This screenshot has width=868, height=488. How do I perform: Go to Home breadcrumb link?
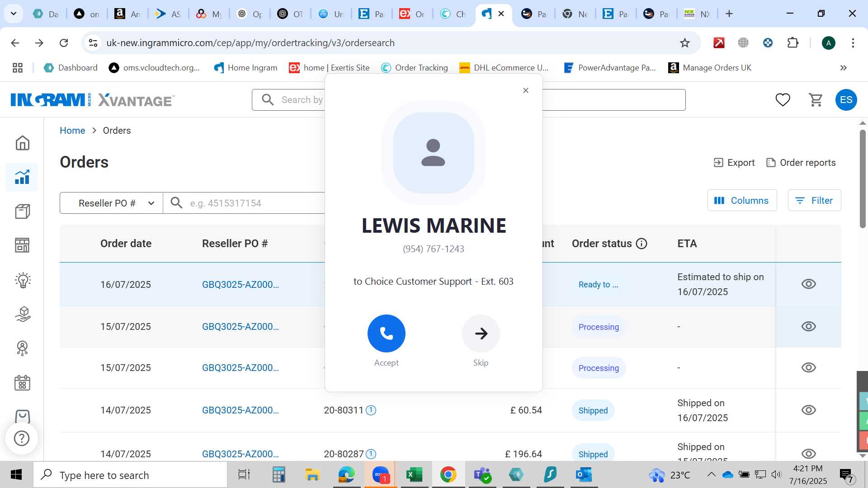[x=72, y=131]
